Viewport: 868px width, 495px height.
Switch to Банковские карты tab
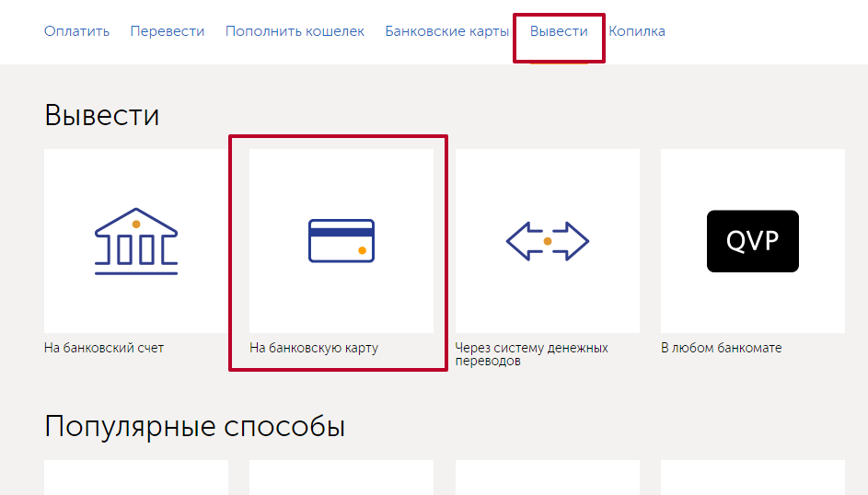(446, 31)
